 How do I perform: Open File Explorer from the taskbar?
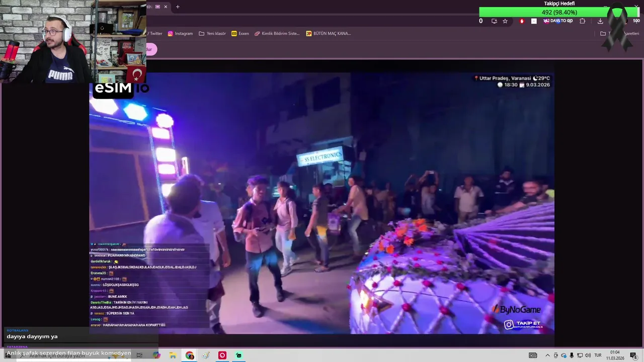pyautogui.click(x=173, y=355)
